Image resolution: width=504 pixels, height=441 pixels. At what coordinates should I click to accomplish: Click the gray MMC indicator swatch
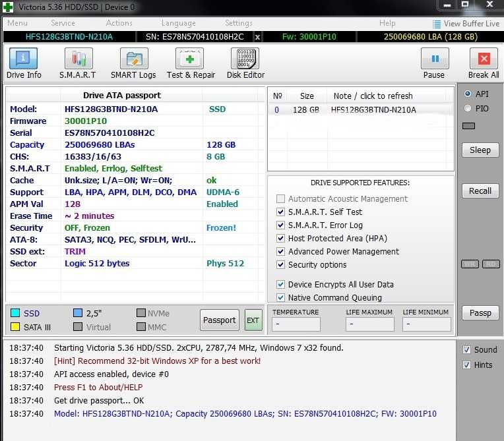click(x=141, y=327)
